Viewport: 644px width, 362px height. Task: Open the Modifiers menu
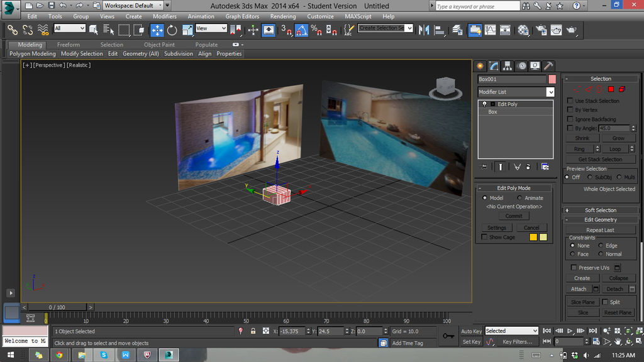[x=165, y=16]
